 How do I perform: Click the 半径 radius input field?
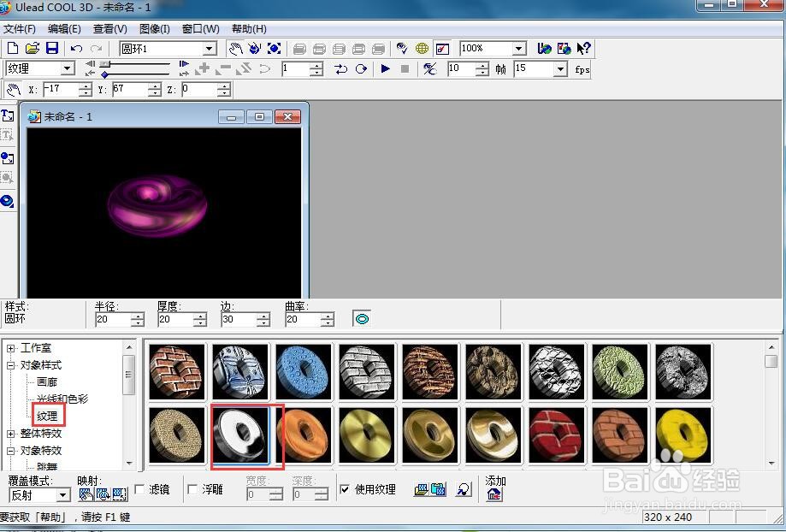(114, 319)
